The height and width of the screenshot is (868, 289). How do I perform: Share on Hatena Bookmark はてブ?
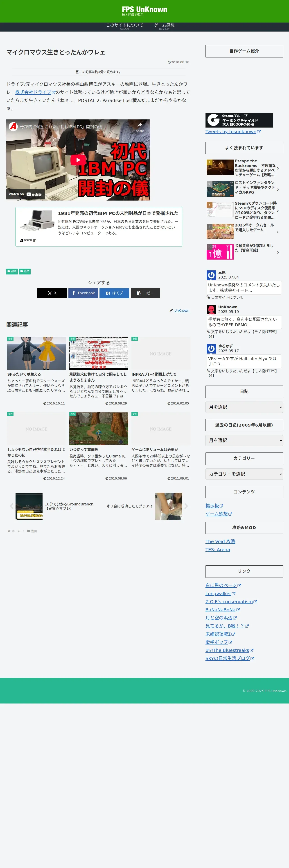pyautogui.click(x=114, y=293)
